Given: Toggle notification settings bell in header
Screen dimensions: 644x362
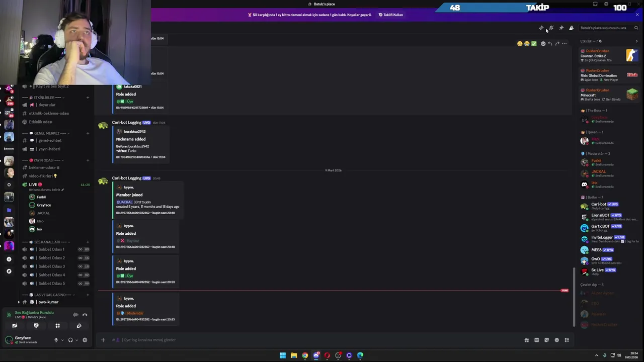Looking at the screenshot, I should (551, 28).
